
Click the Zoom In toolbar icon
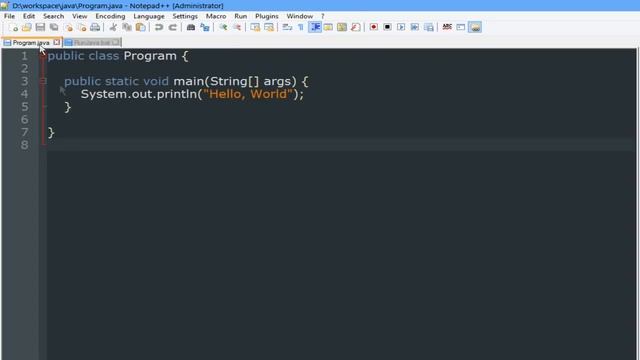pos(223,27)
